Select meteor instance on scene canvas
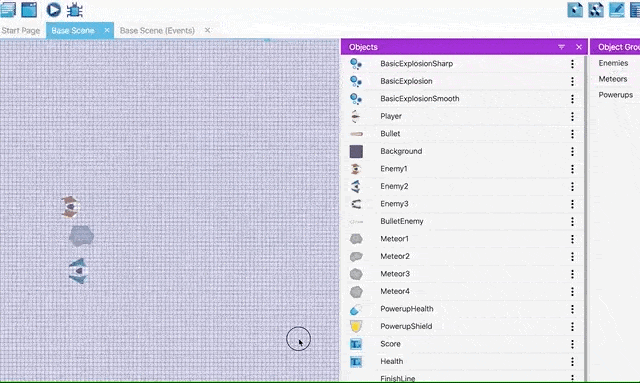Image resolution: width=640 pixels, height=383 pixels. coord(81,236)
